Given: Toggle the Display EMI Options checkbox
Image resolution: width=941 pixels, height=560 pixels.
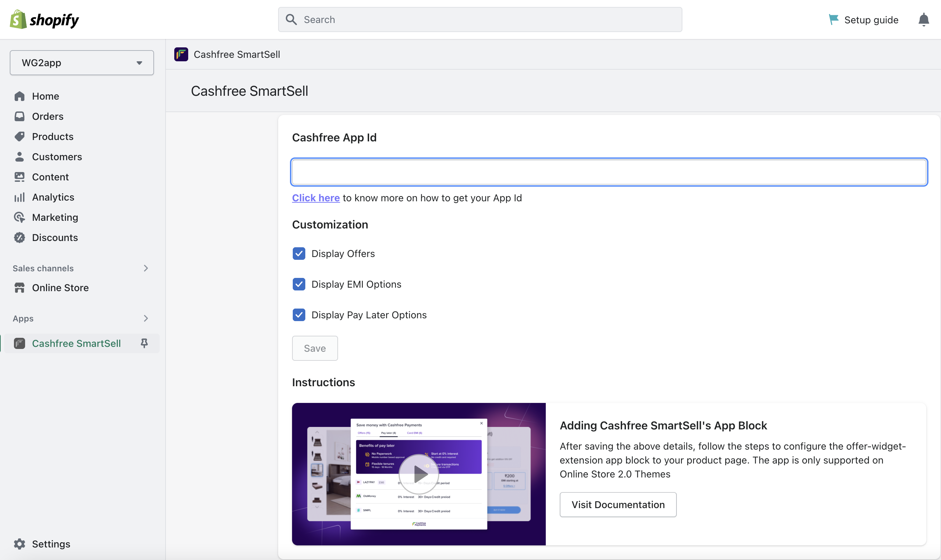Looking at the screenshot, I should pyautogui.click(x=299, y=284).
